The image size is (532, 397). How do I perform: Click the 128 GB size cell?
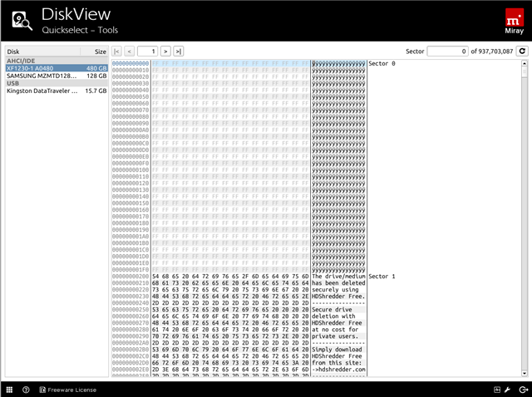(96, 76)
